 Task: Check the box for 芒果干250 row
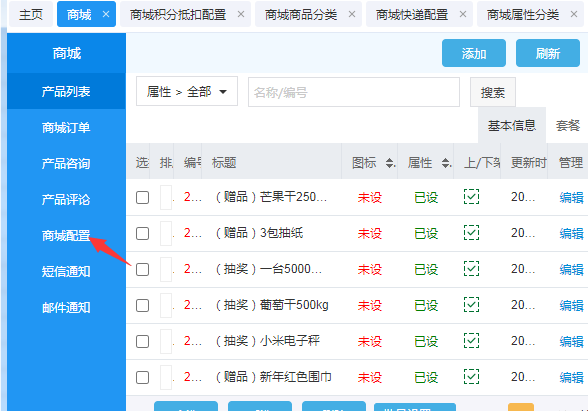point(142,197)
